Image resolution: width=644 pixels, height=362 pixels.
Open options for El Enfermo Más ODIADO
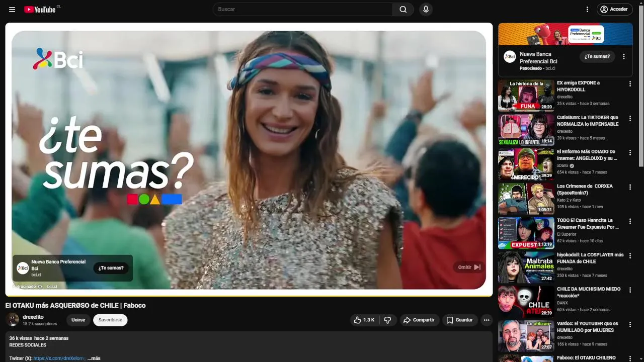[x=630, y=152]
